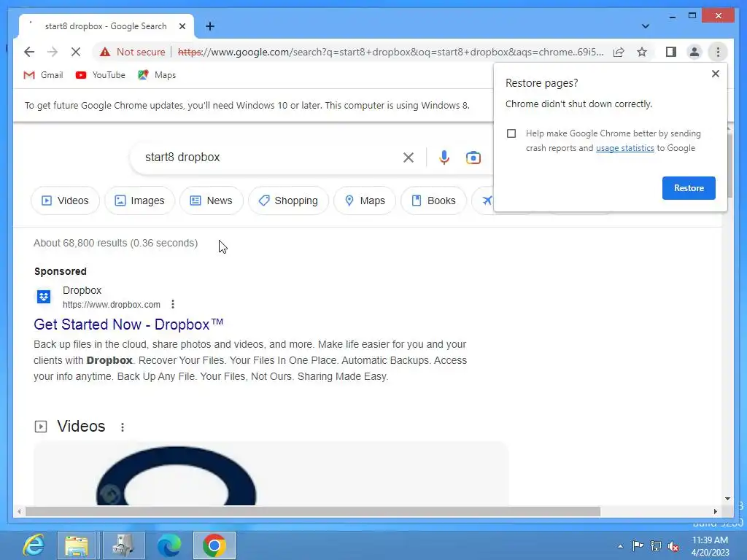Open the taskbar clock and date
Image resolution: width=747 pixels, height=560 pixels.
(x=710, y=546)
